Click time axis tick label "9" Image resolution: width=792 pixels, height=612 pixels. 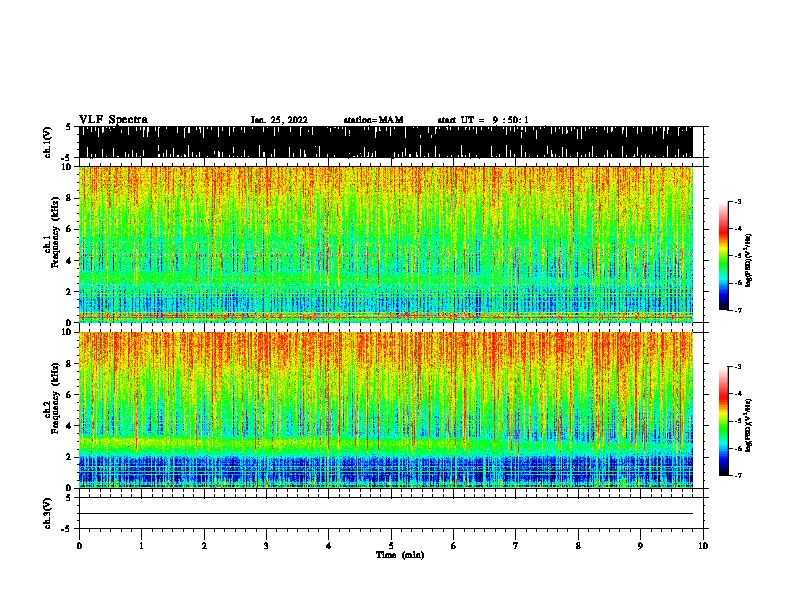pyautogui.click(x=640, y=546)
